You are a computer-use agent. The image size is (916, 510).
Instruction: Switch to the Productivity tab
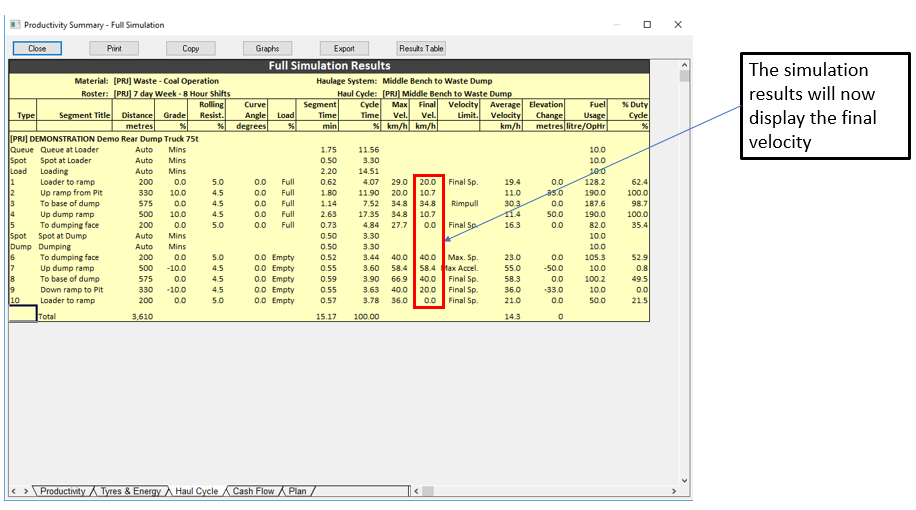tap(63, 491)
